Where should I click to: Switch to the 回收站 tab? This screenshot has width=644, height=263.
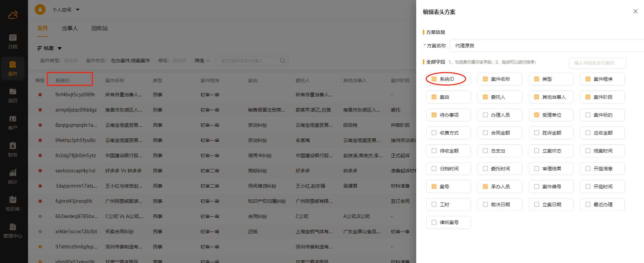100,28
